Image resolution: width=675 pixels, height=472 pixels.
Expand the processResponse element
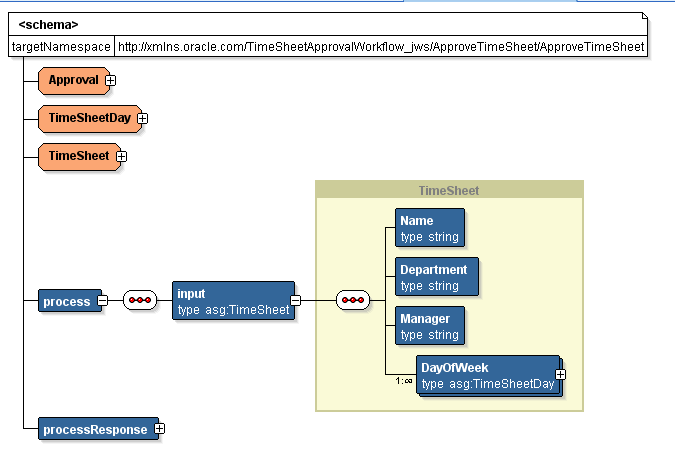point(158,429)
